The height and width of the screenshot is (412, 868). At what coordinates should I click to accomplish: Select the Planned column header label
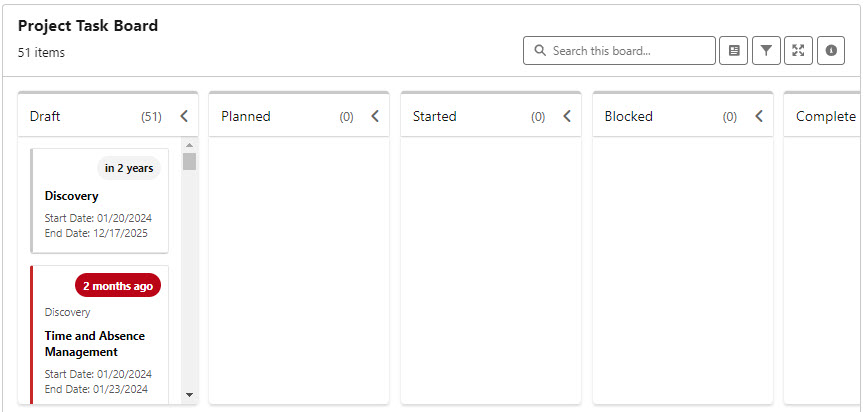246,116
